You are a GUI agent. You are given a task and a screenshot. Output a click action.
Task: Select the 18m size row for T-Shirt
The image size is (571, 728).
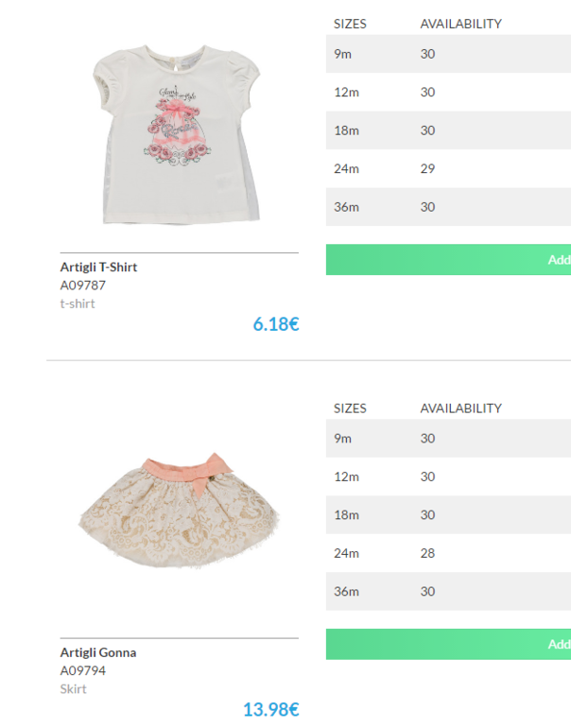click(x=448, y=130)
